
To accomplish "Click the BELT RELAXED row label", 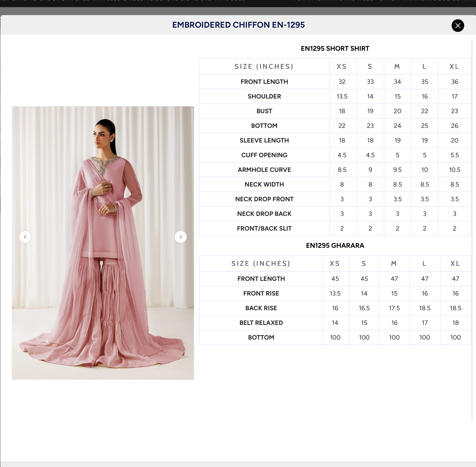I will coord(261,323).
